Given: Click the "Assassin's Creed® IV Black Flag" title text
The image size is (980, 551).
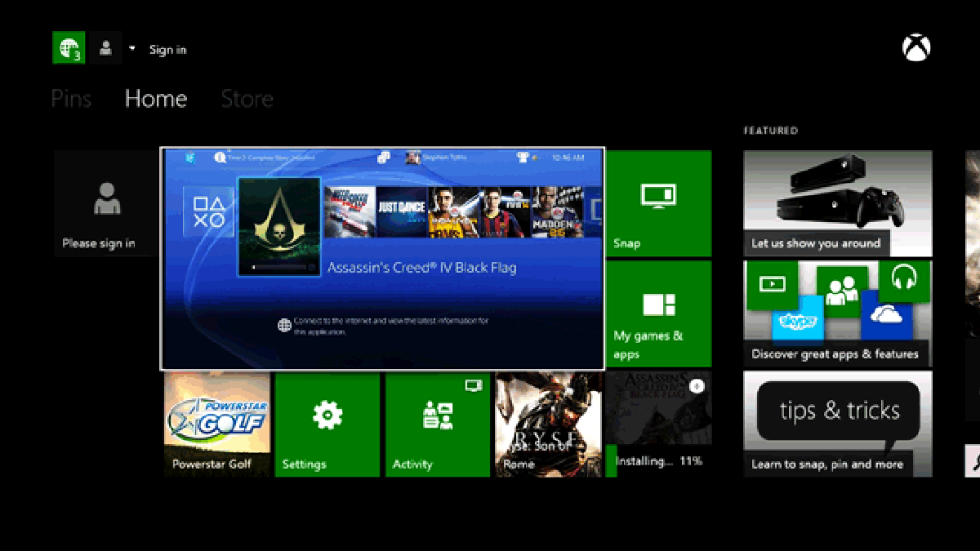Looking at the screenshot, I should pyautogui.click(x=422, y=268).
